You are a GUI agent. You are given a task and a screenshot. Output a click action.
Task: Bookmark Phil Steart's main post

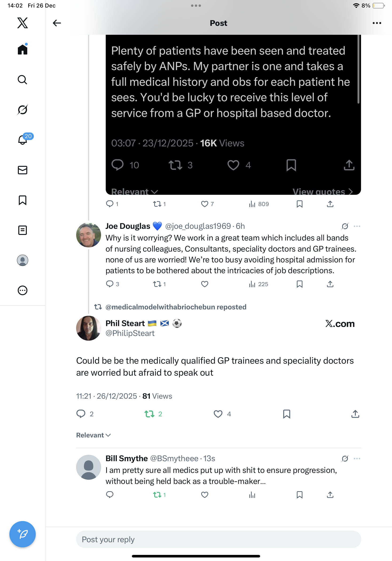(286, 414)
